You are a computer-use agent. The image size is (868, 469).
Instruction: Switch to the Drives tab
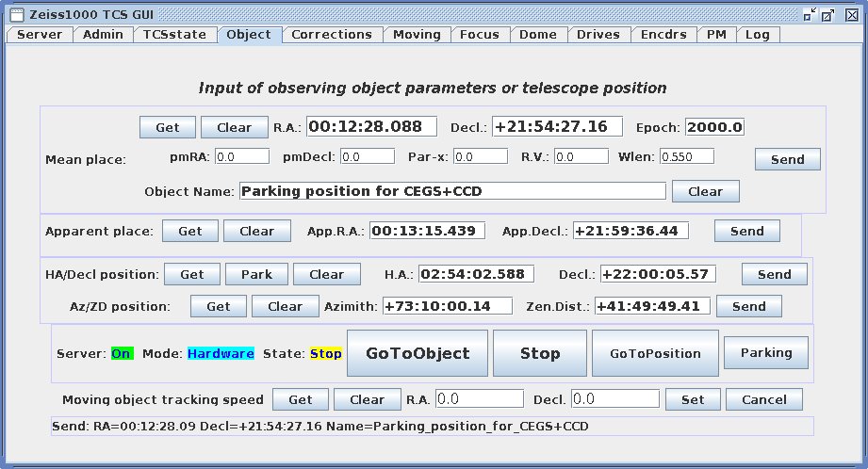pyautogui.click(x=598, y=34)
